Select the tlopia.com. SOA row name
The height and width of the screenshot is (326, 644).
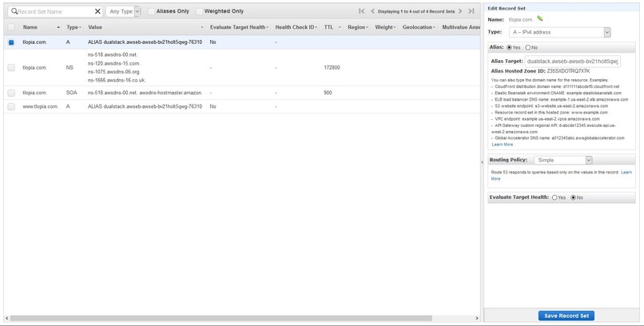click(34, 93)
